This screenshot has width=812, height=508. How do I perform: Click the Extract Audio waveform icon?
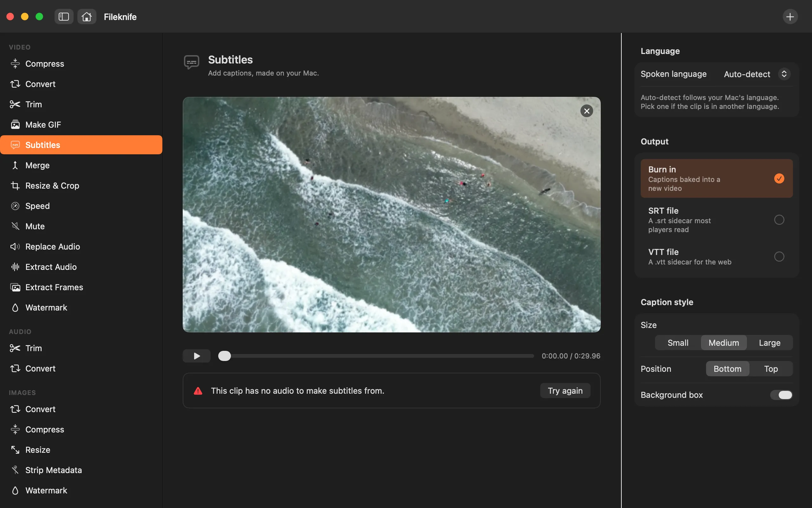pyautogui.click(x=15, y=267)
